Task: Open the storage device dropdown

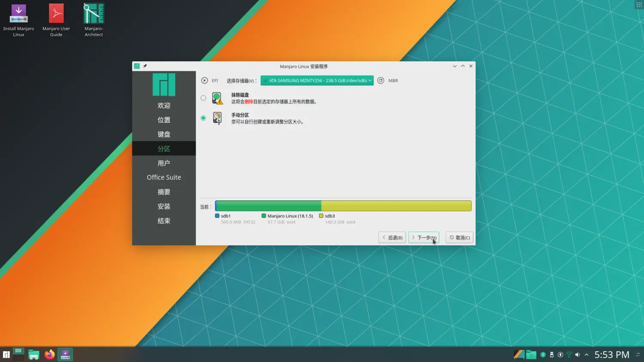Action: 317,81
